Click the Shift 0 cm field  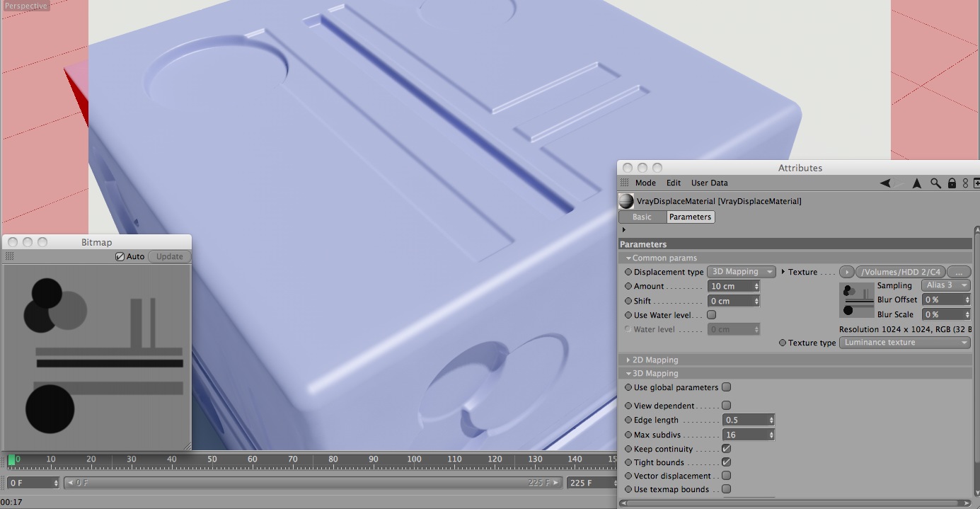[x=734, y=301]
